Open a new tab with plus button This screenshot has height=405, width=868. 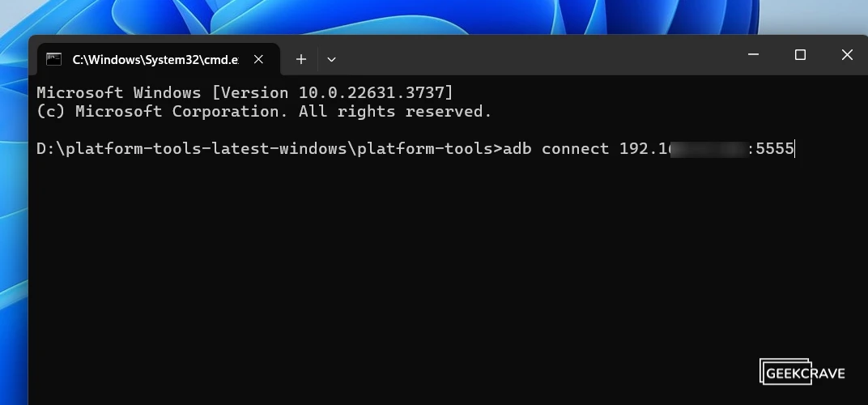[x=300, y=59]
